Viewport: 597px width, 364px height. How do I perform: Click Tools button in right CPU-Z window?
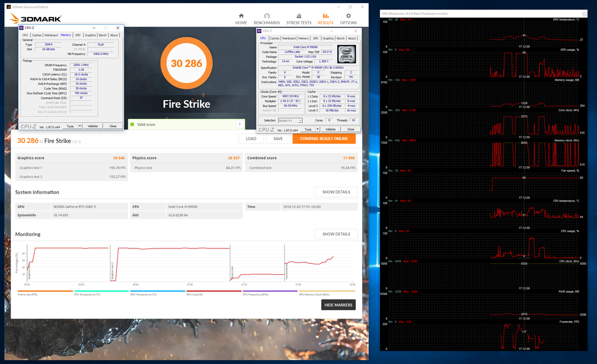(x=308, y=129)
